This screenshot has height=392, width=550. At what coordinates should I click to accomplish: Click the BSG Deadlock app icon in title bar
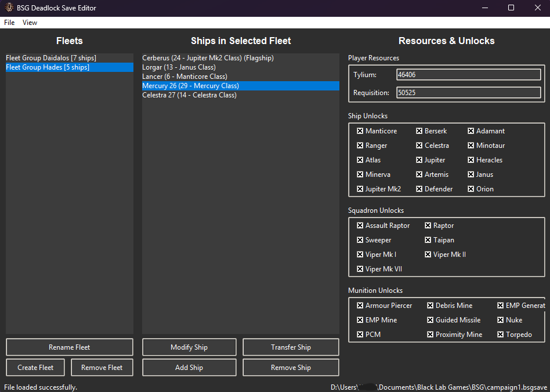[9, 8]
